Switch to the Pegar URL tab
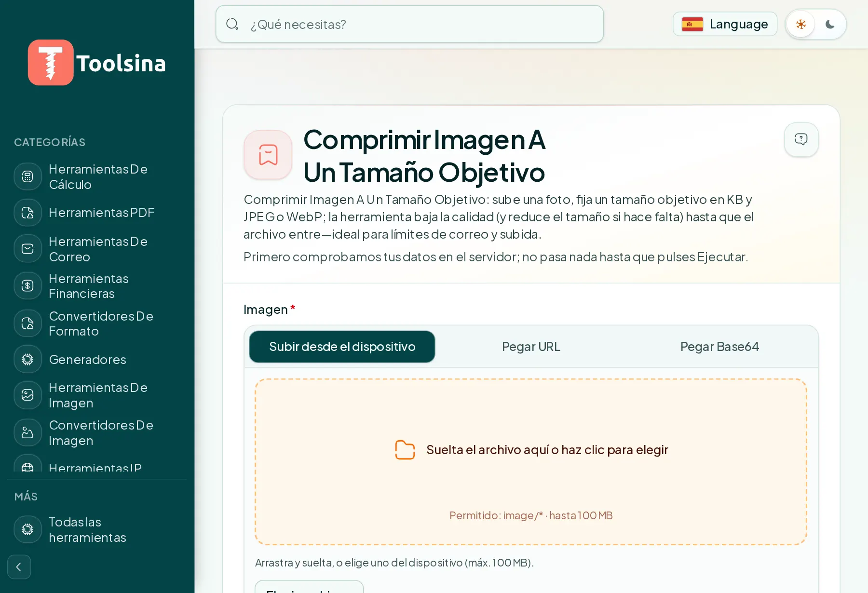This screenshot has width=868, height=593. tap(531, 347)
